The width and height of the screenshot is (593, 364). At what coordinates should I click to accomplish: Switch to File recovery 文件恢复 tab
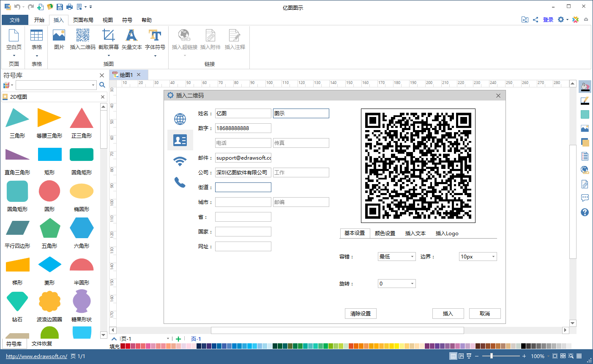(42, 344)
